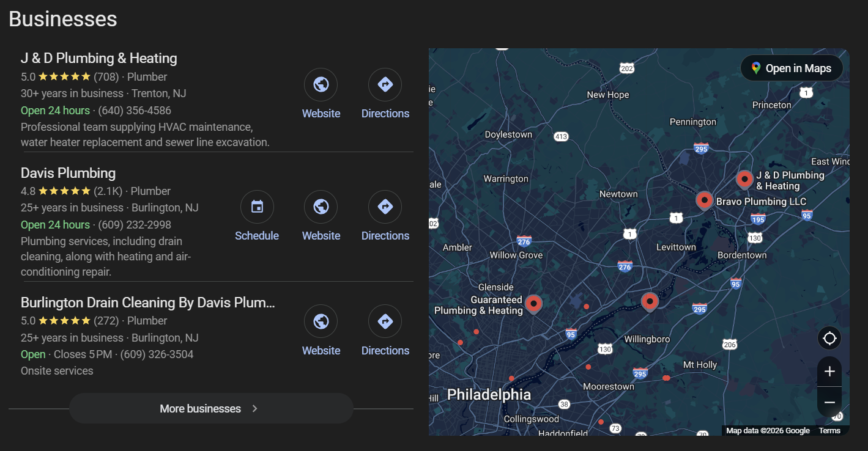Viewport: 868px width, 451px height.
Task: Open the Davis Plumbing listing title
Action: [69, 173]
